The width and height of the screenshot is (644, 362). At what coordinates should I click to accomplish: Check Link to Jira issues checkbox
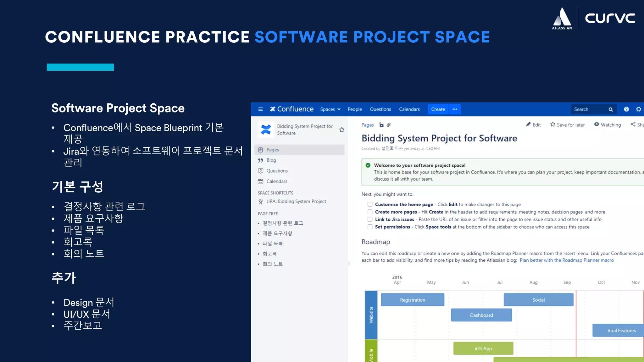(x=370, y=219)
